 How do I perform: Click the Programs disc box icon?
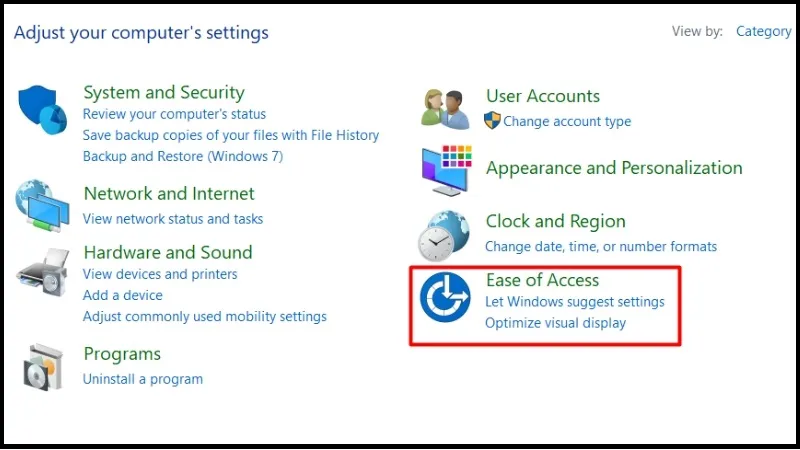pos(42,366)
